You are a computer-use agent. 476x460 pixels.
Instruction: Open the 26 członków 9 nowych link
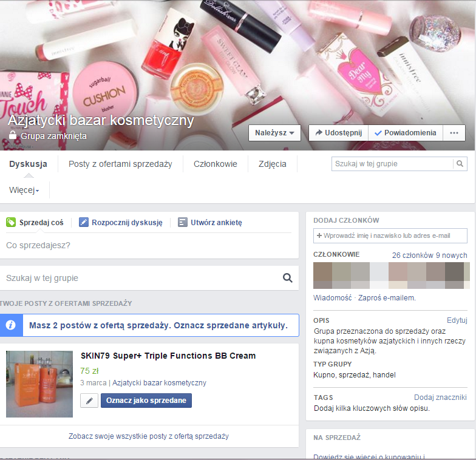click(430, 255)
